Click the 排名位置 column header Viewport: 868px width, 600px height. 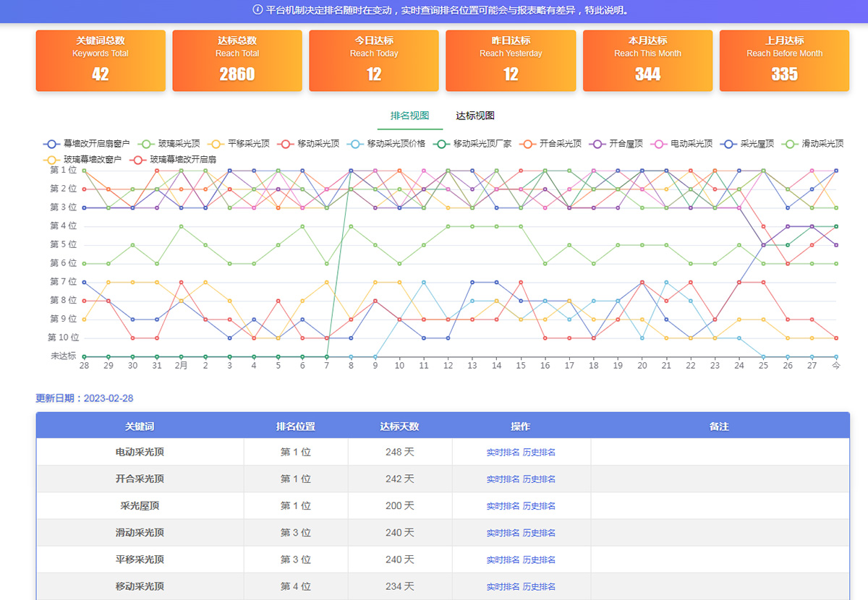pos(296,427)
